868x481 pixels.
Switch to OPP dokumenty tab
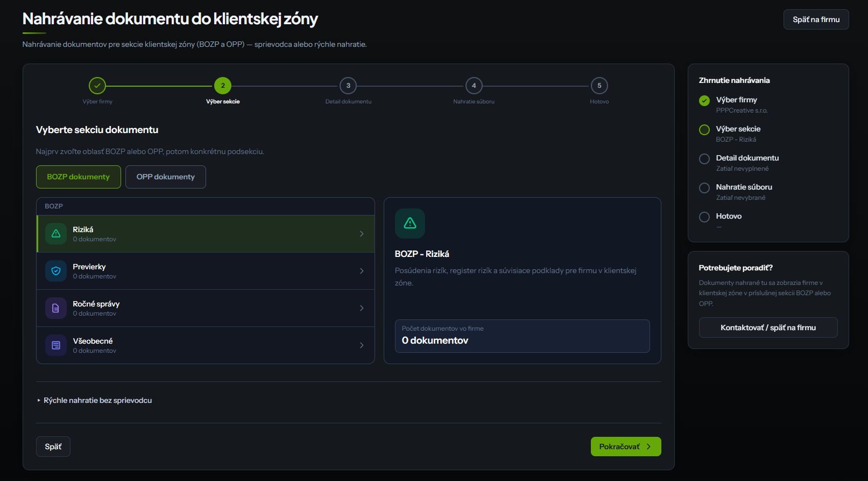166,177
